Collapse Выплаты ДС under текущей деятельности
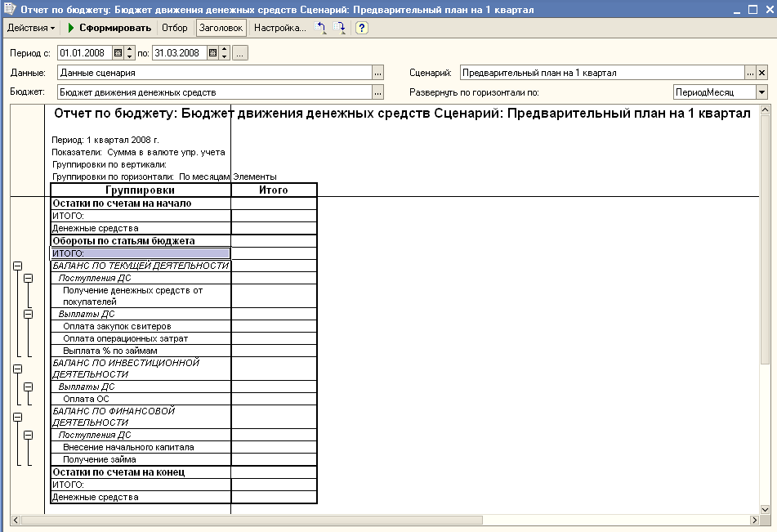 click(x=29, y=315)
